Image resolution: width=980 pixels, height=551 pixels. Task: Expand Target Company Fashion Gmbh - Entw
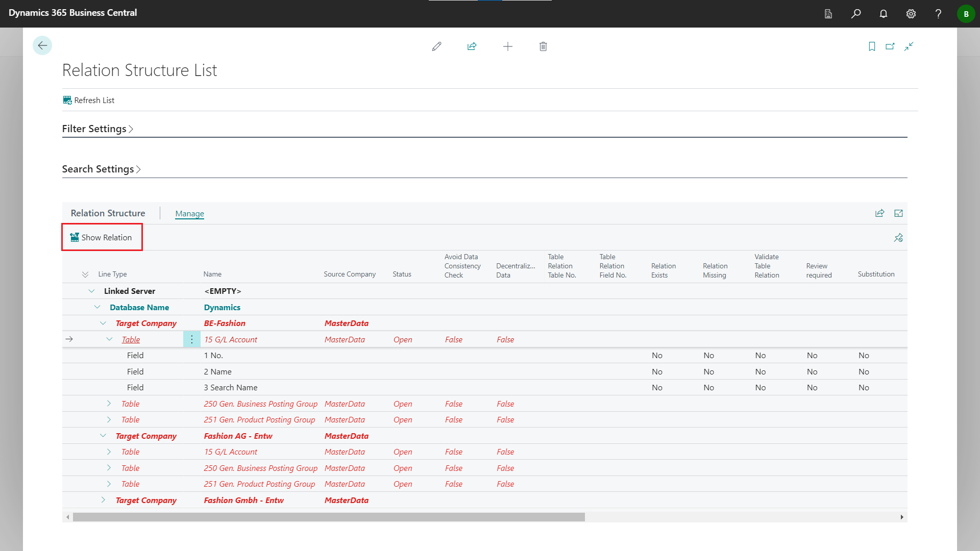click(103, 500)
